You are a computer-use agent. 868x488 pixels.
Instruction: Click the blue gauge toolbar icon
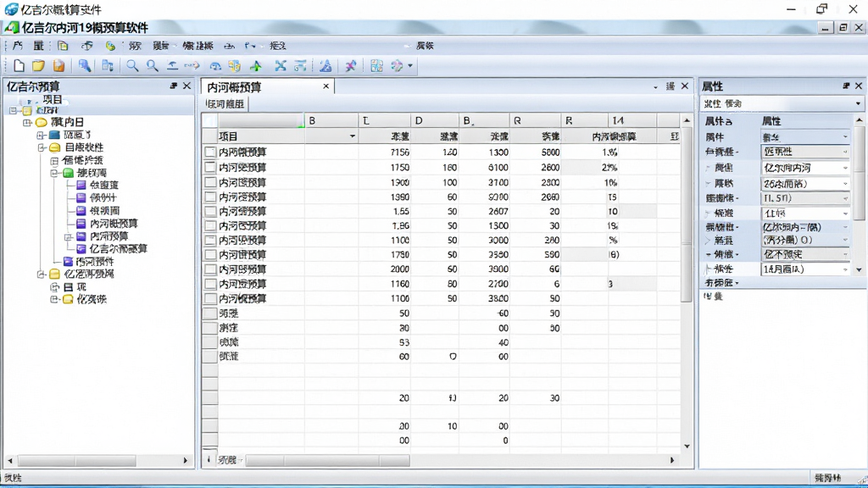215,66
